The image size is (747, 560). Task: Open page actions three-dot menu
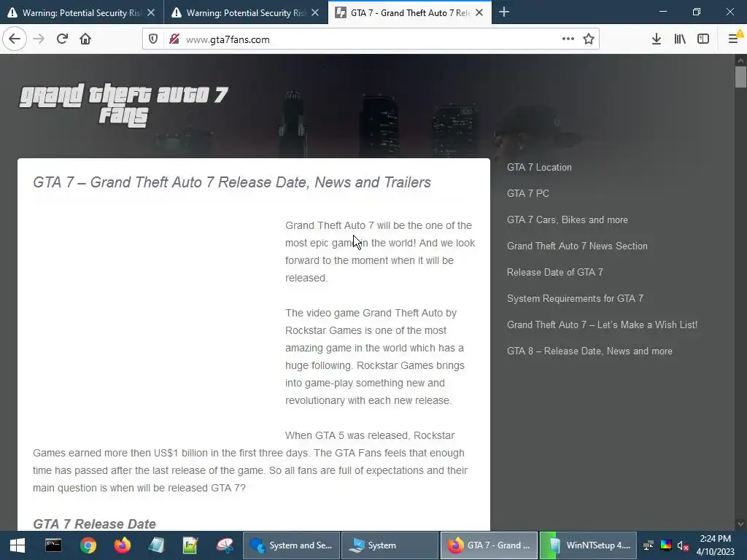click(x=568, y=39)
